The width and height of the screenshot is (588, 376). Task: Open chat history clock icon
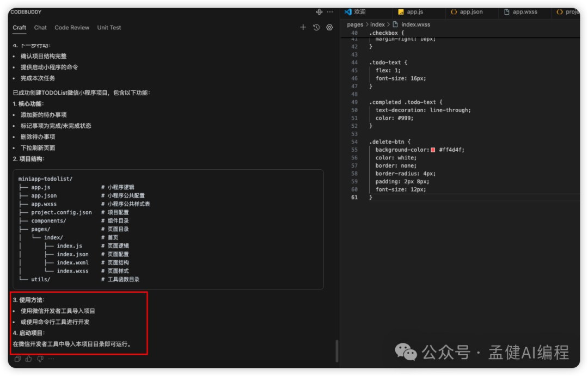point(316,27)
